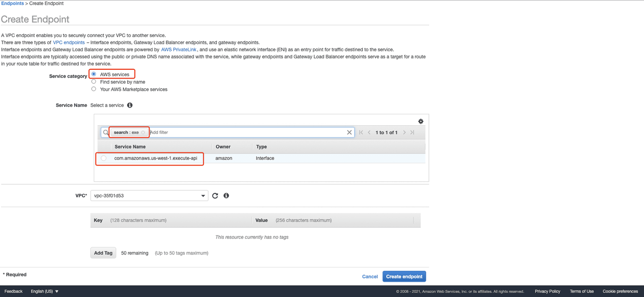Open the English (US) language menu
644x297 pixels.
coord(45,291)
